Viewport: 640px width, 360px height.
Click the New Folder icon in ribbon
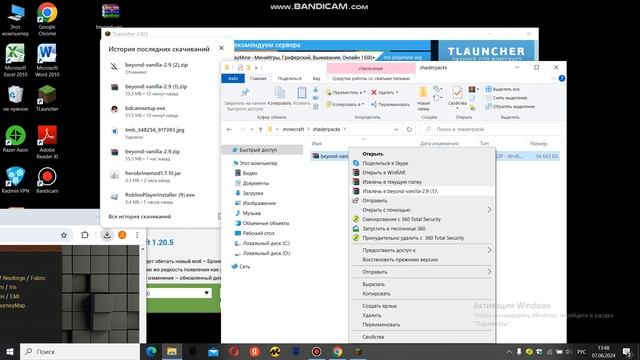coord(423,92)
